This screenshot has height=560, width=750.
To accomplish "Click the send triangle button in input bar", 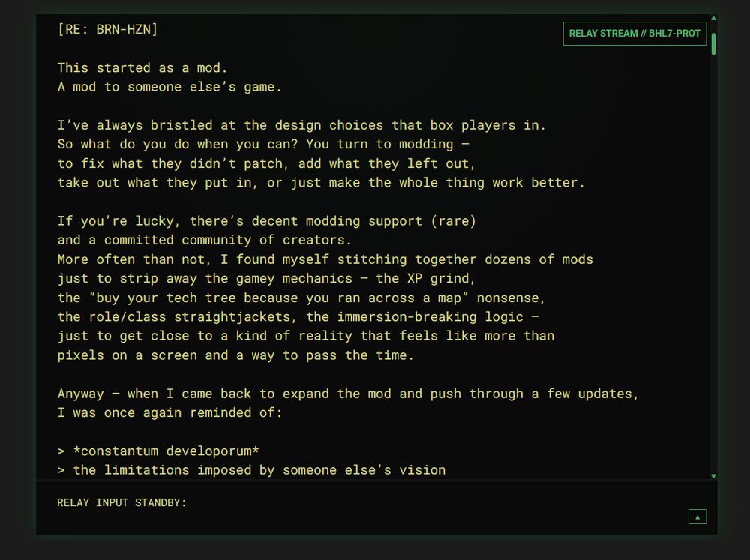I will click(697, 517).
